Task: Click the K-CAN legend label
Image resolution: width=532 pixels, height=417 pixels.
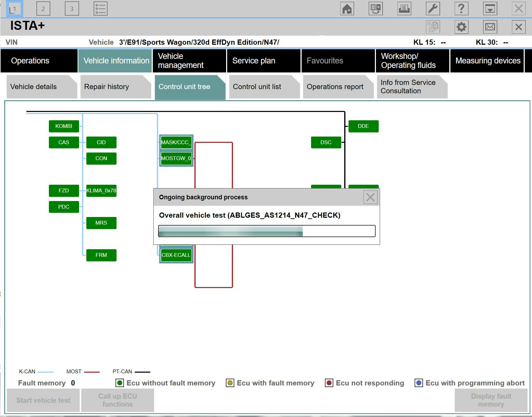Action: point(27,372)
